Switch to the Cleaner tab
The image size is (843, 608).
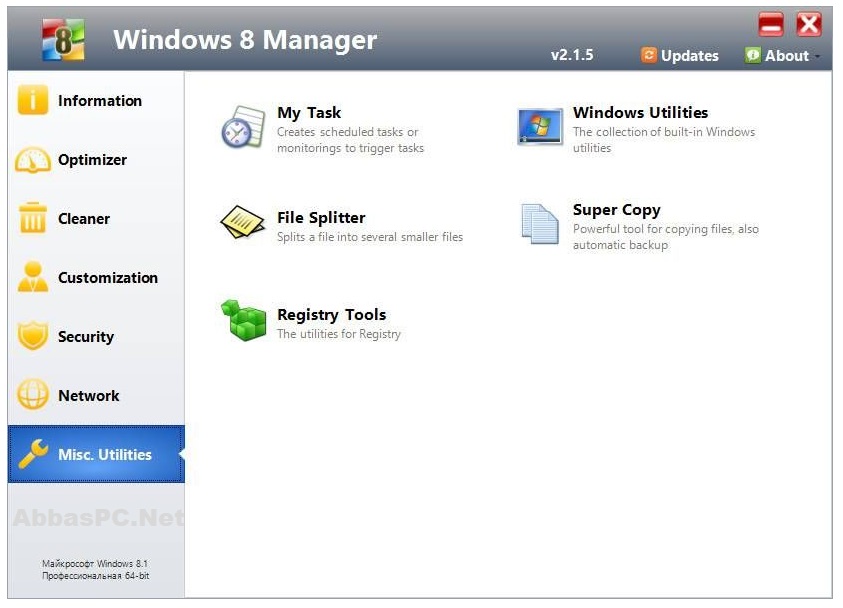point(96,218)
